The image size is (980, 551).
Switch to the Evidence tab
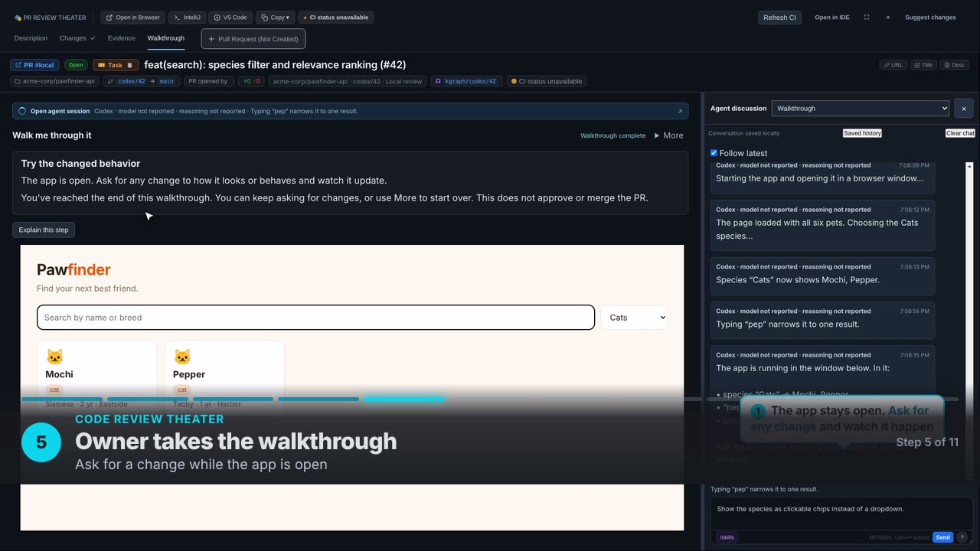(x=121, y=38)
